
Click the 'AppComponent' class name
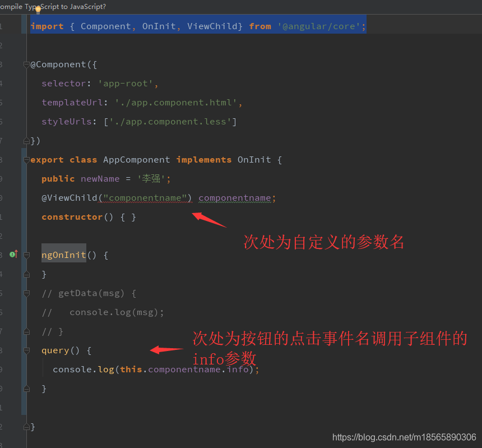click(x=137, y=160)
